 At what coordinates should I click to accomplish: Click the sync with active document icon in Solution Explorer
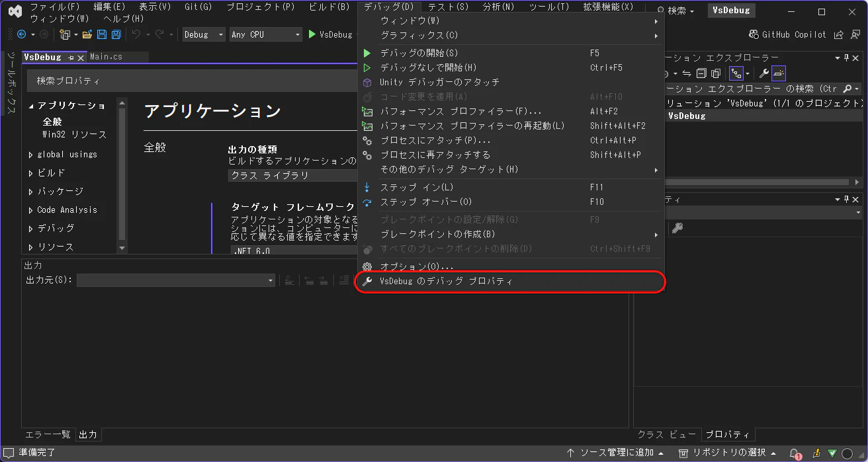tap(687, 73)
